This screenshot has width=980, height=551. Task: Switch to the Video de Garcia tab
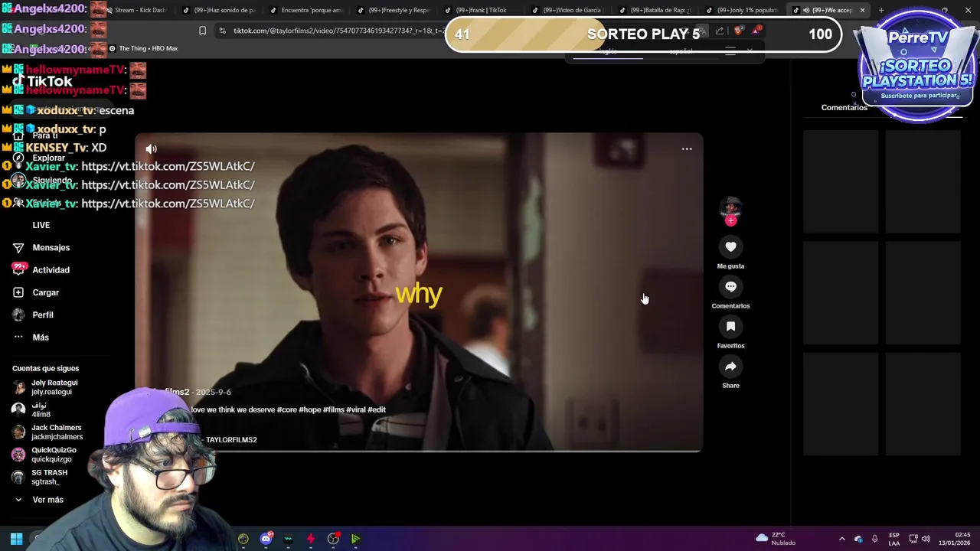[x=567, y=10]
